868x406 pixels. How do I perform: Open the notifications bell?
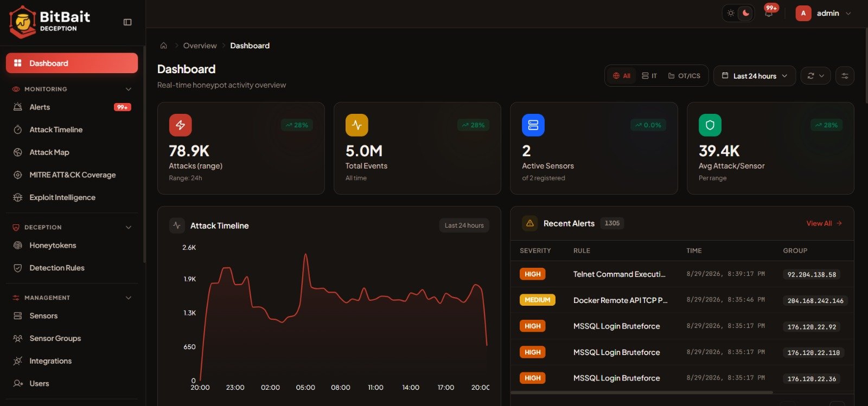tap(769, 14)
